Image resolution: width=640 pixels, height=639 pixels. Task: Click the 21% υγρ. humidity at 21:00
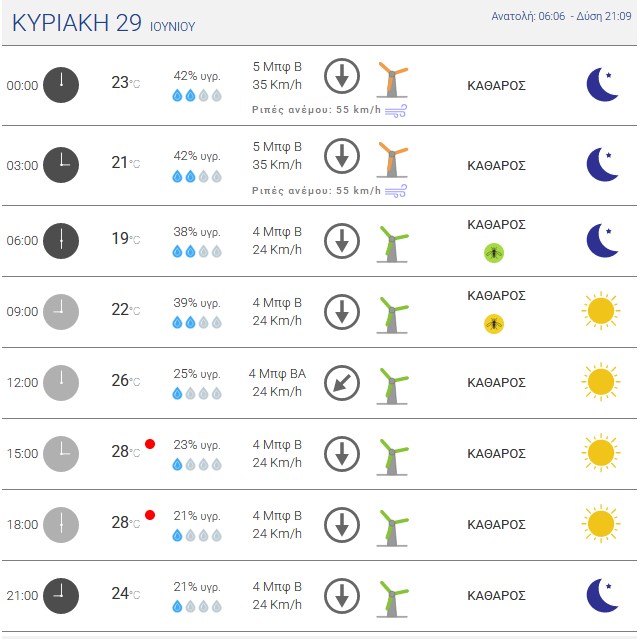197,587
